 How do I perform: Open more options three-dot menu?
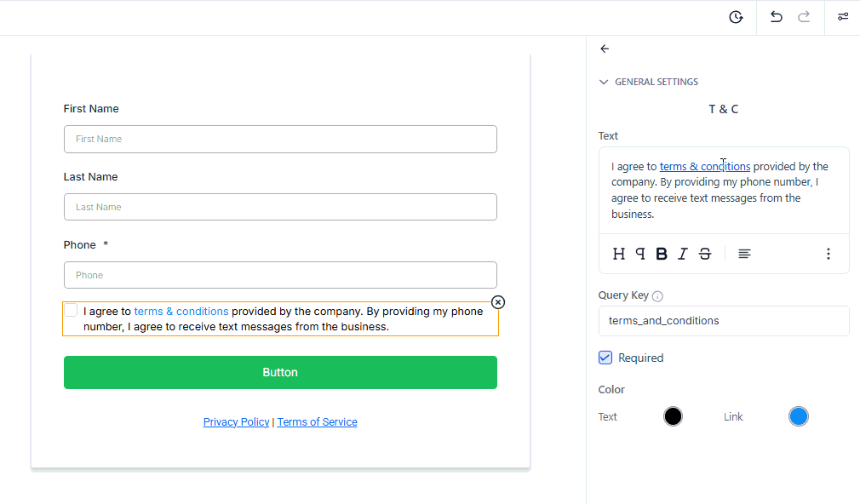click(x=828, y=254)
